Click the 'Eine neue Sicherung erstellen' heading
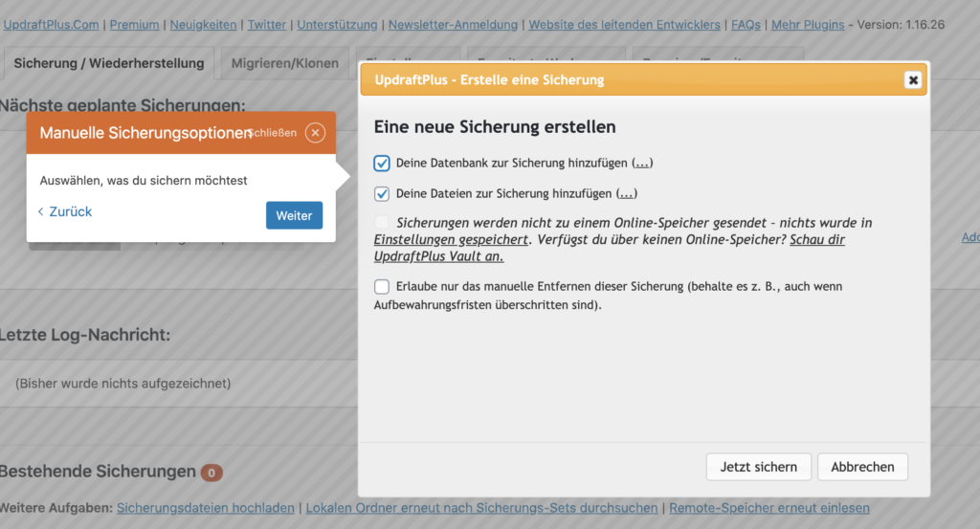This screenshot has width=980, height=529. [495, 127]
